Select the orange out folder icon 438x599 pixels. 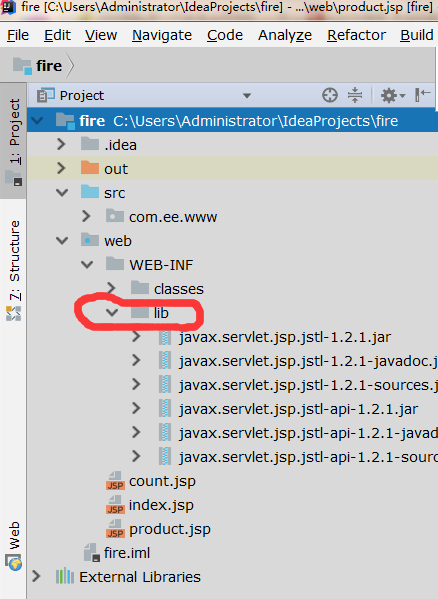90,168
